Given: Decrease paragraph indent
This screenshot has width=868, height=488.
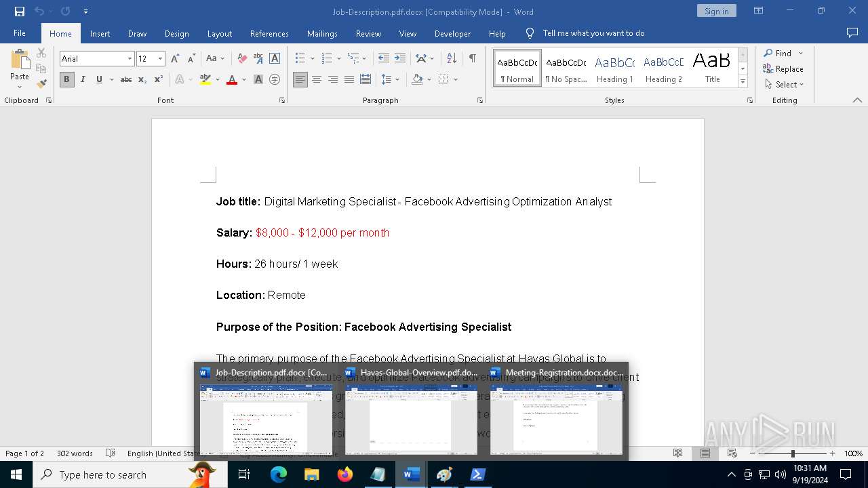Looking at the screenshot, I should pos(384,59).
